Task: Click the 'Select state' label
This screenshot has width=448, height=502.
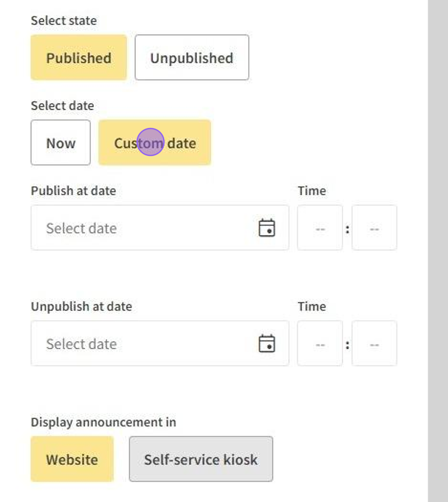Action: click(63, 20)
